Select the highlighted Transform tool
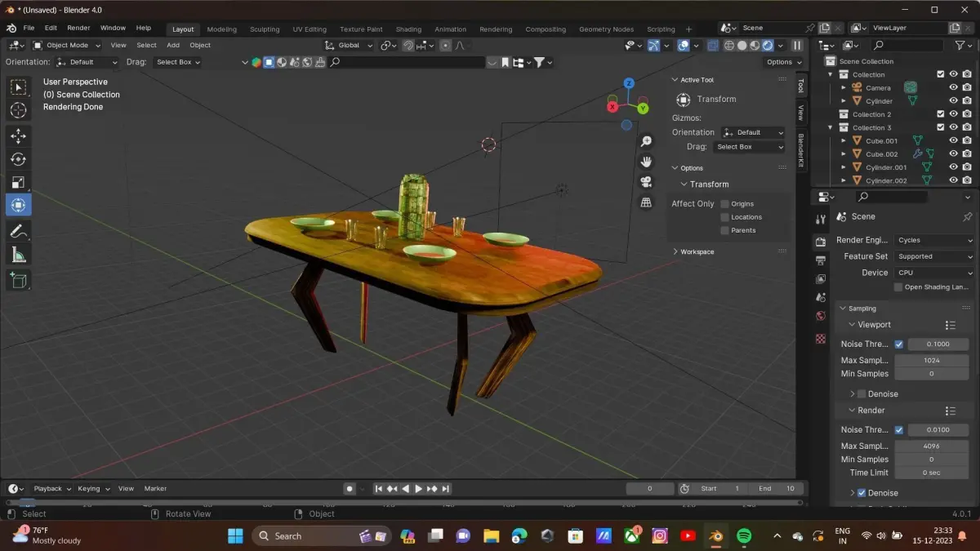980x551 pixels. pyautogui.click(x=18, y=205)
